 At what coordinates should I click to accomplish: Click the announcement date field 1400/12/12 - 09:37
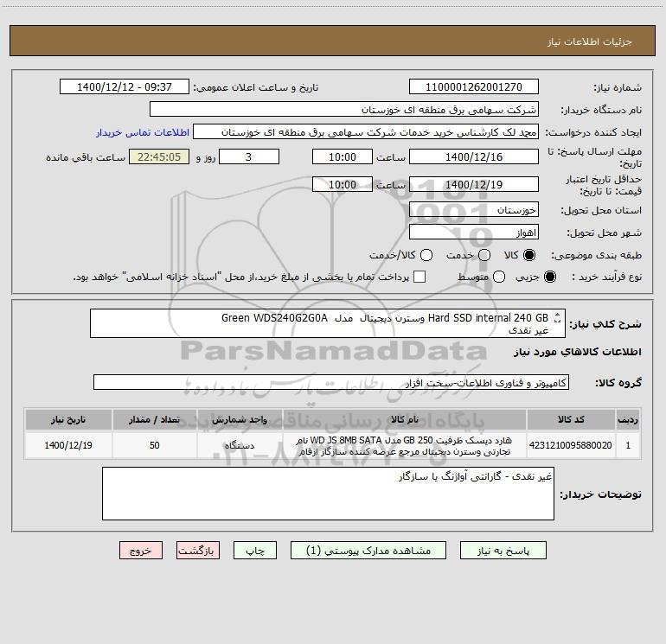point(125,87)
